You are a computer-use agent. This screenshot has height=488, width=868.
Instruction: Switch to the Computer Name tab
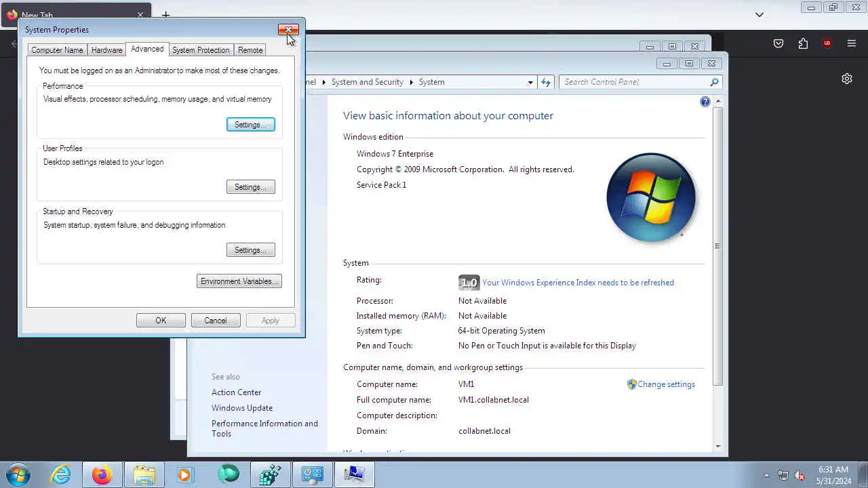pyautogui.click(x=57, y=50)
